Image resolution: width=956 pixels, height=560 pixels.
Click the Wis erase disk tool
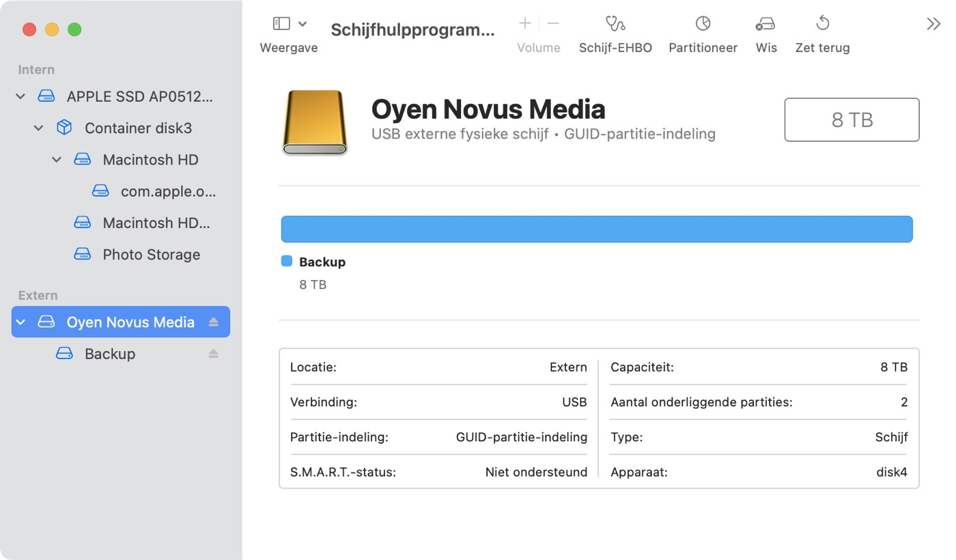click(765, 35)
